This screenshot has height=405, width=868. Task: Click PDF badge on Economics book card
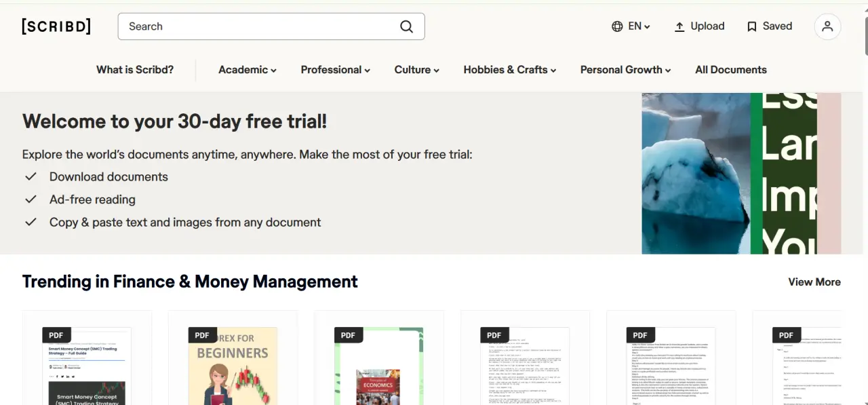348,335
